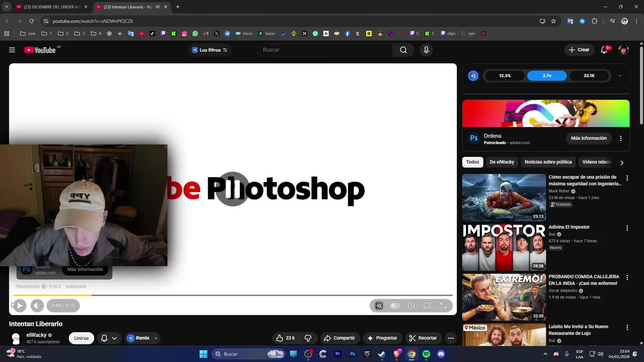The width and height of the screenshot is (644, 362).
Task: Seek on the video progress bar
Action: (232, 295)
